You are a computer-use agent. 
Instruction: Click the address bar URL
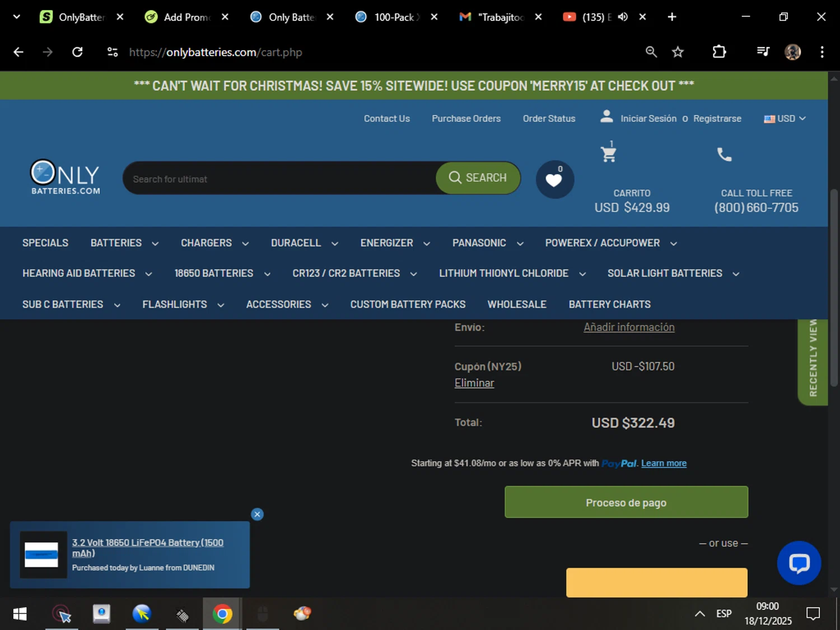[x=216, y=52]
